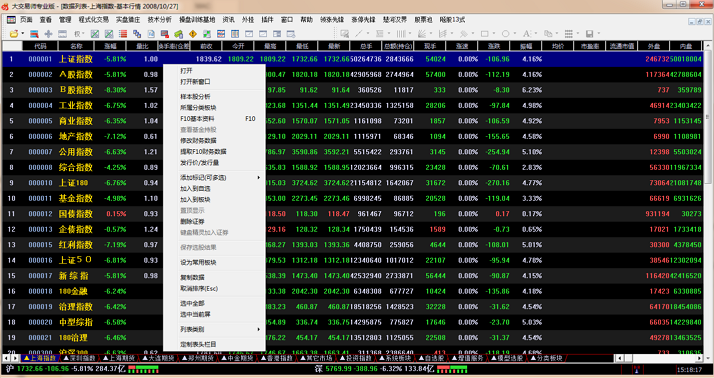Screen dimensions: 714x378
Task: Click the red list lines toolbar icon
Action: [123, 34]
